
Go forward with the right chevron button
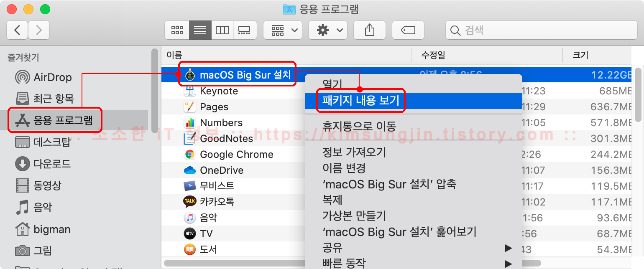[x=39, y=30]
